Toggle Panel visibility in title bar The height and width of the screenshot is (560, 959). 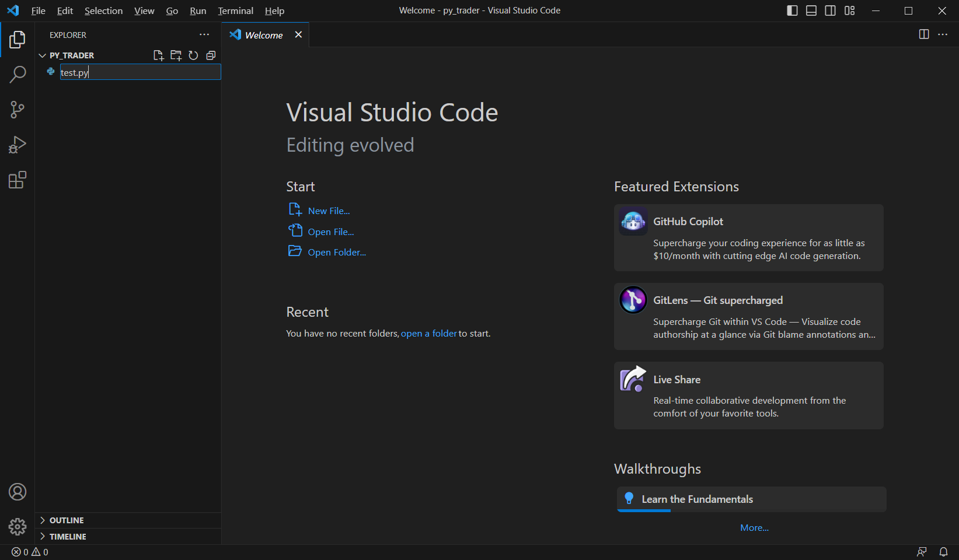coord(811,10)
